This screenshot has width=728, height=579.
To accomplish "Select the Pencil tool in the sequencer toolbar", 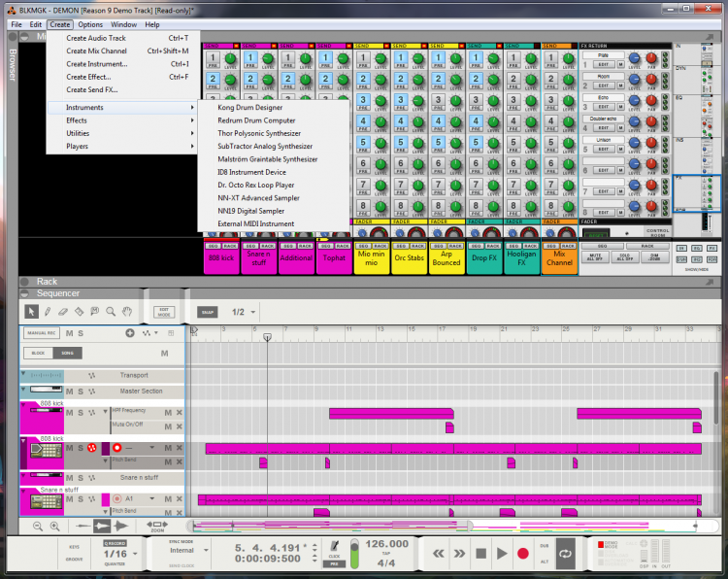I will tap(48, 311).
